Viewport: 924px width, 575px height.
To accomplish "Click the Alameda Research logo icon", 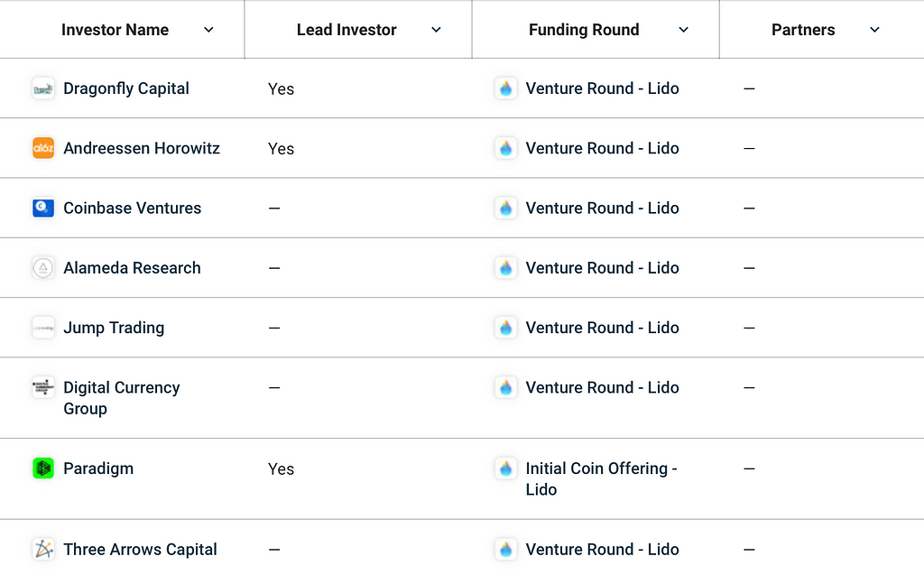I will (x=43, y=268).
